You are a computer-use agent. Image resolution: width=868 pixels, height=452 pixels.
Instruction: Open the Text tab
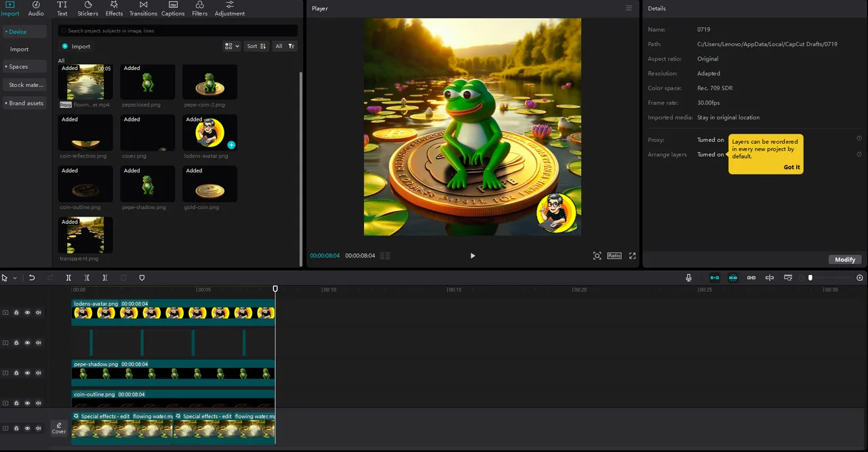[x=62, y=9]
